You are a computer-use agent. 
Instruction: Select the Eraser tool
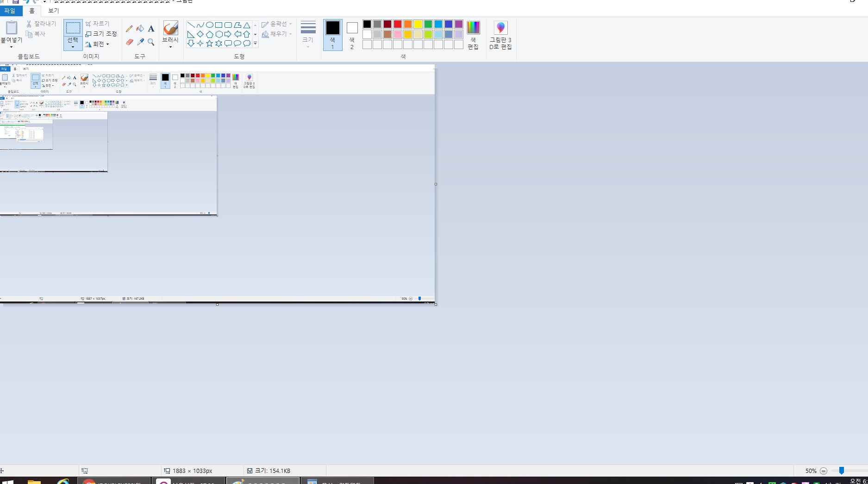(x=129, y=42)
